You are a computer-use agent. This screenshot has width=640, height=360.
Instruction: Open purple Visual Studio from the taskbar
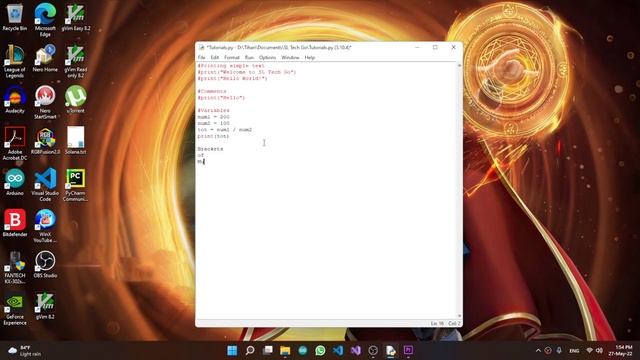click(356, 351)
